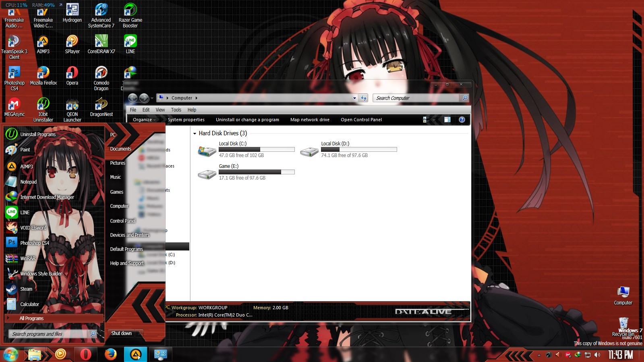Select Local Disk (D:) drive icon

tap(309, 151)
